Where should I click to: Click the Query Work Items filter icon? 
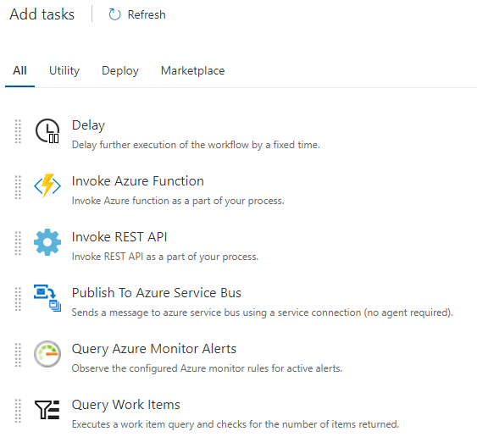click(47, 410)
